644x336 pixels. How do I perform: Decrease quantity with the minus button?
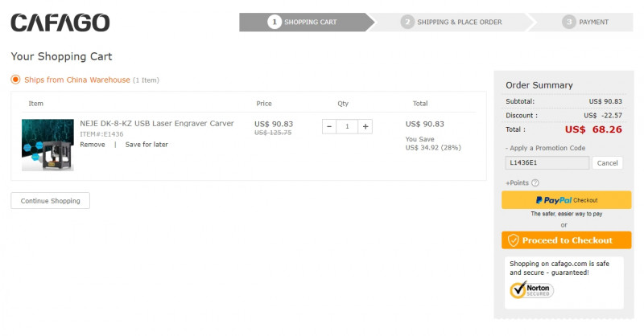click(x=329, y=126)
